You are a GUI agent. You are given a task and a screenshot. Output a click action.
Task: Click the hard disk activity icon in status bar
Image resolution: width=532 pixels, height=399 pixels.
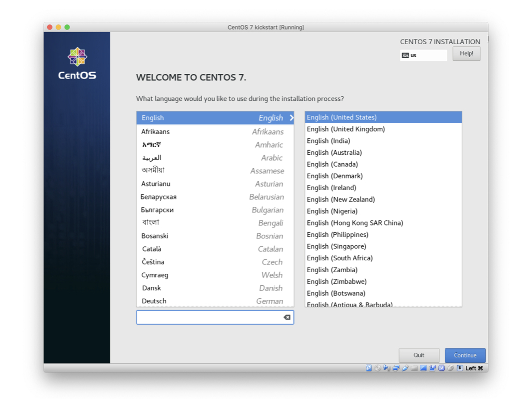368,368
